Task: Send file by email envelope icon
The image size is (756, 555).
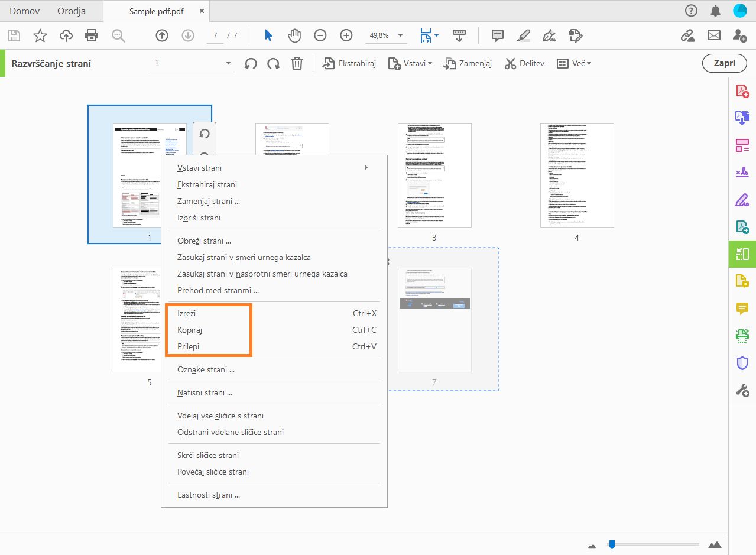Action: [714, 36]
